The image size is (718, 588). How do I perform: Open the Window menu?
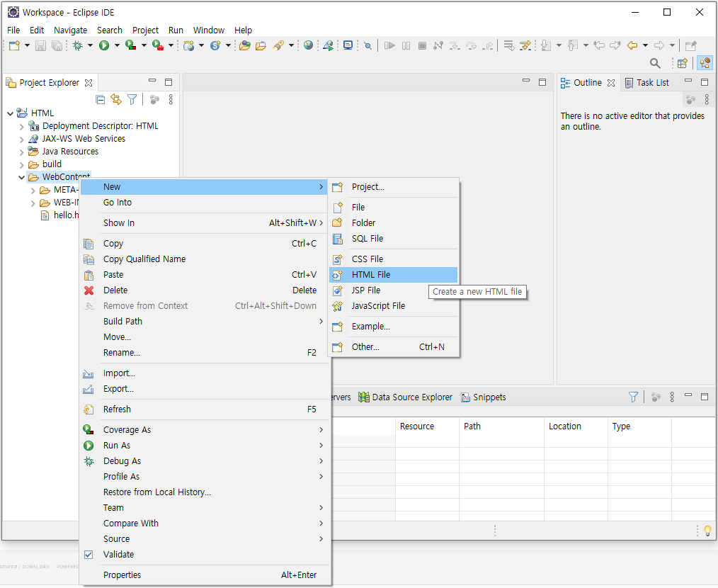(x=209, y=30)
